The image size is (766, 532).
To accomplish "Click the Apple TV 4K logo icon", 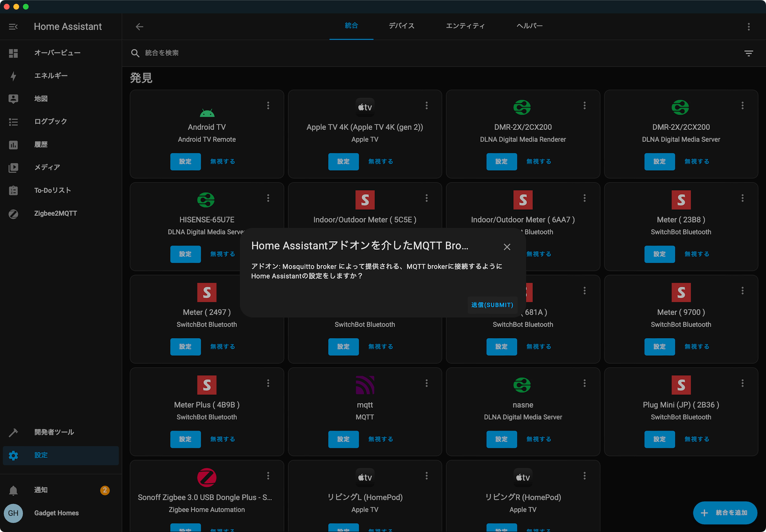I will click(365, 107).
